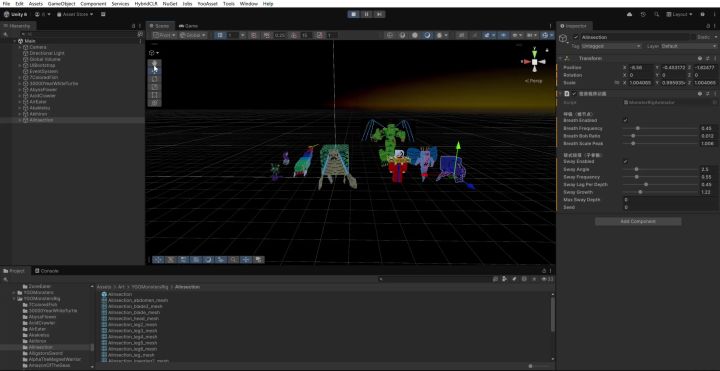Click the Seed value field
Screen dimensions: 720x371
[670, 208]
